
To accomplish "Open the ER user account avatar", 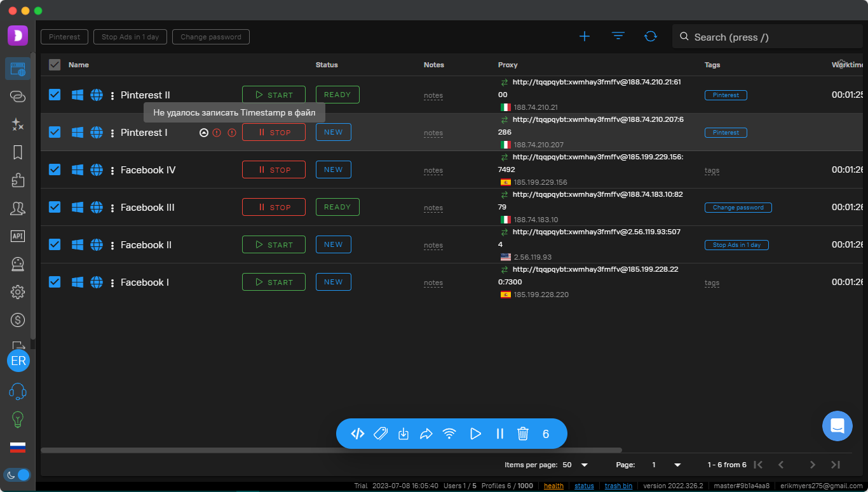I will click(x=18, y=361).
